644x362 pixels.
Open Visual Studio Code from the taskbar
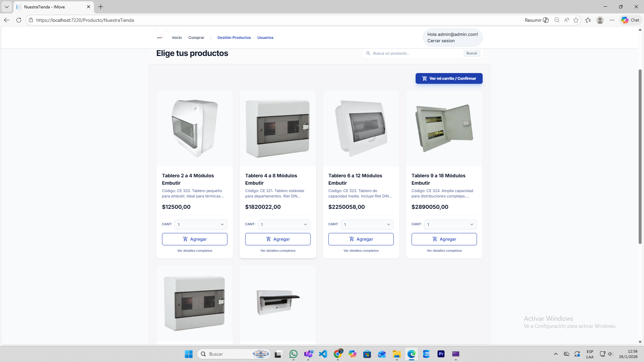(323, 354)
